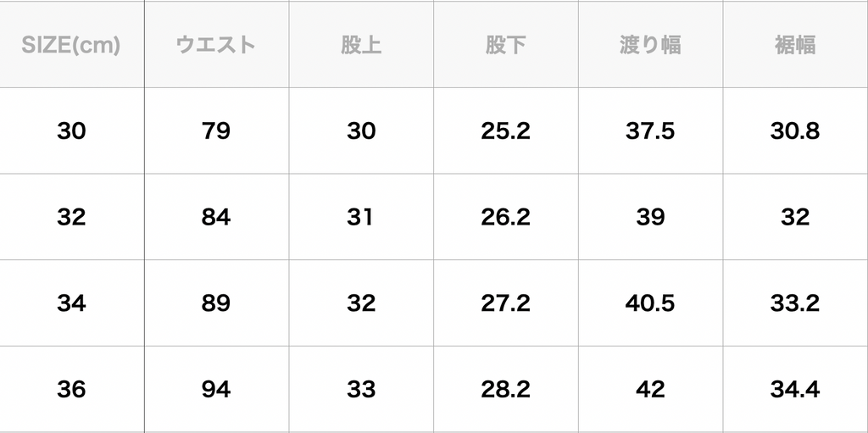Screen dimensions: 868x433
Task: Select the size 34 row label
Action: pos(71,303)
